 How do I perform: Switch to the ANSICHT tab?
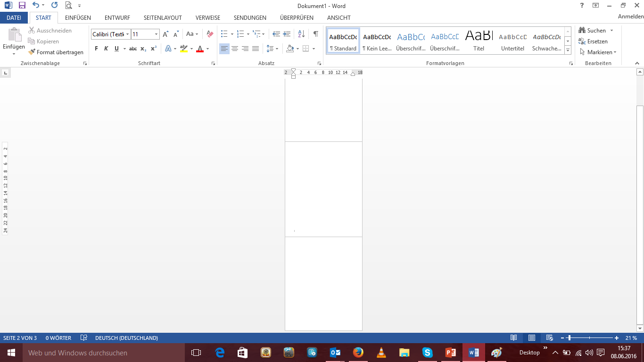[339, 17]
